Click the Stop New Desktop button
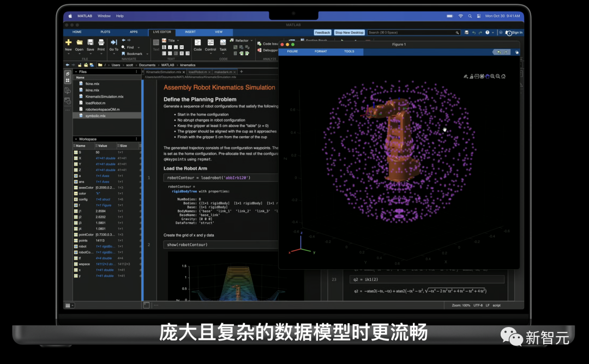 pos(350,33)
